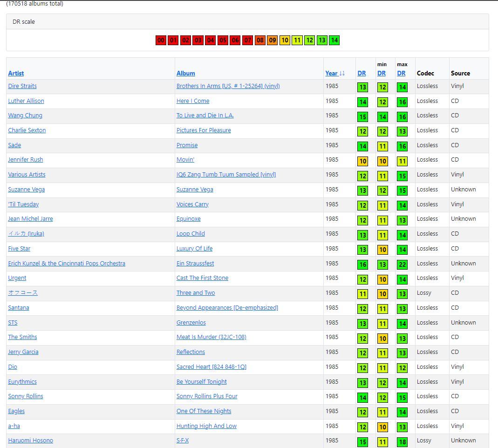Click the green 14 DR scale swatch
498x448 pixels.
tap(334, 41)
